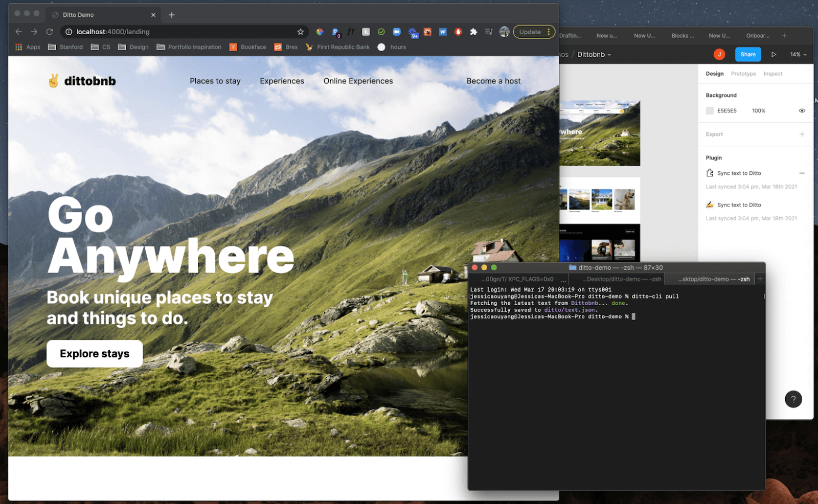This screenshot has height=504, width=818.
Task: Select the mountain landing frame on Figma canvas
Action: click(600, 133)
